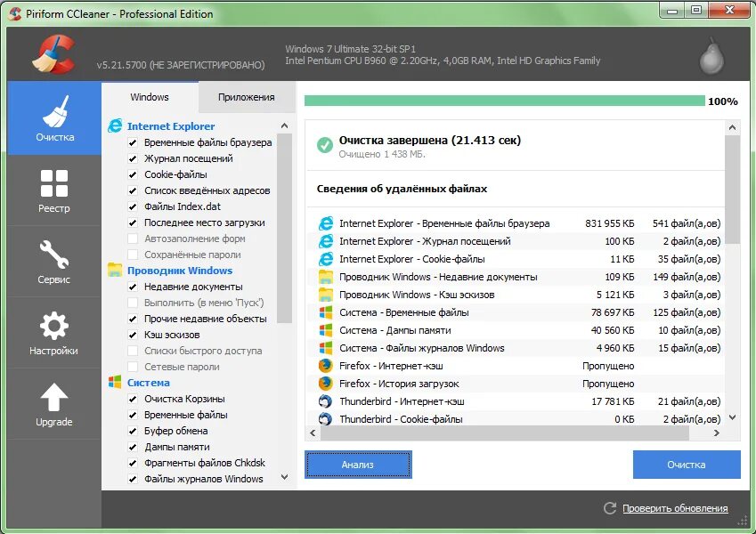Select Система category heading

[x=149, y=383]
